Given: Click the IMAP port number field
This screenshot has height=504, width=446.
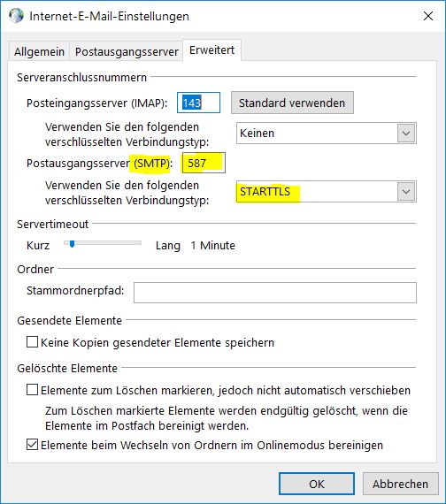Looking at the screenshot, I should click(x=198, y=103).
